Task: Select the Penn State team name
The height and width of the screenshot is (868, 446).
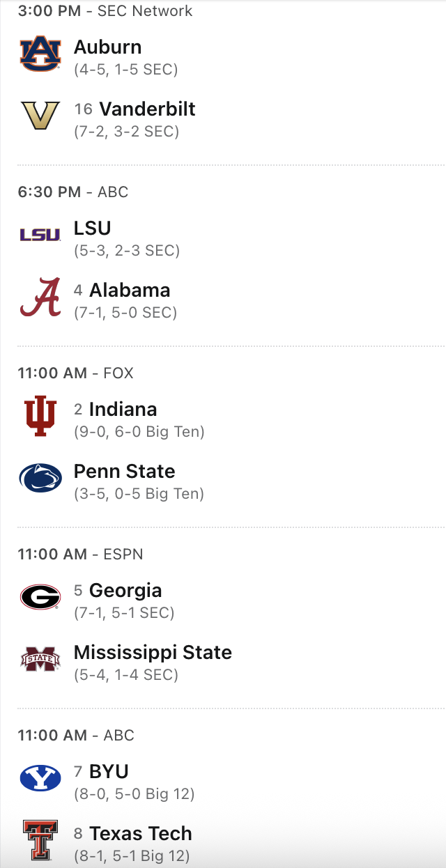Action: tap(124, 472)
